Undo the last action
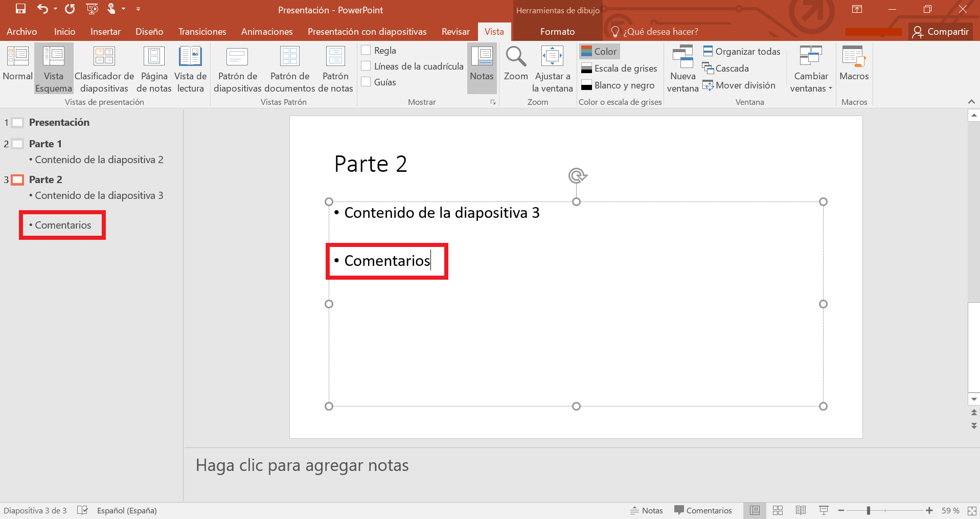Screen dimensions: 980x519 (x=42, y=9)
